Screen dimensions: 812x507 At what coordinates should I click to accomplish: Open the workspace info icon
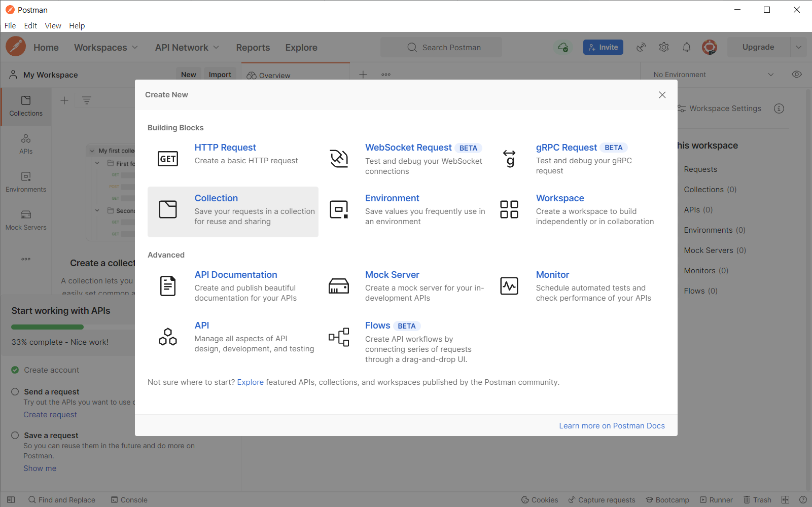(x=779, y=108)
